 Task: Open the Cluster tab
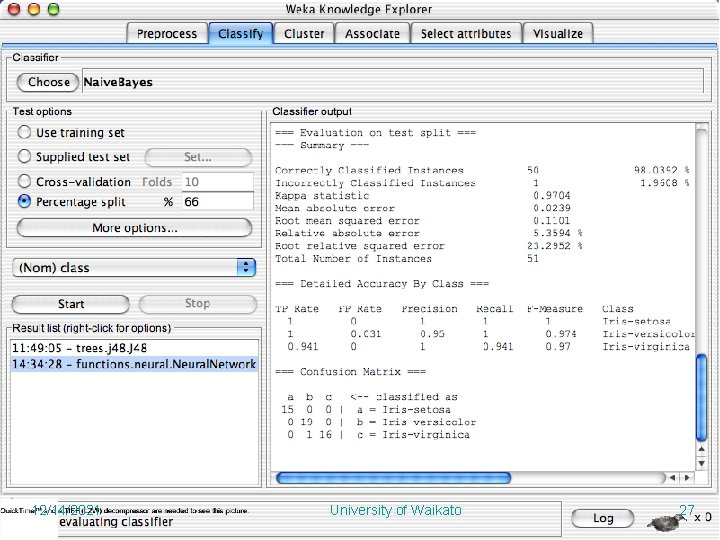304,34
